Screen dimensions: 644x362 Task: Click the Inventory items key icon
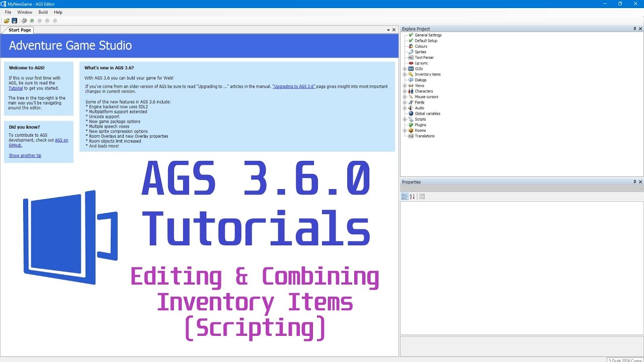pos(411,74)
